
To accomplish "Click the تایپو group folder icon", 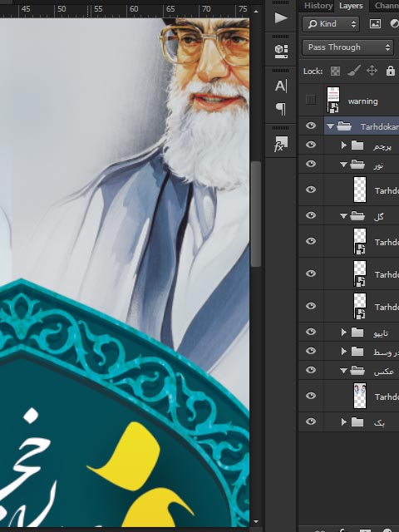I will pyautogui.click(x=357, y=332).
